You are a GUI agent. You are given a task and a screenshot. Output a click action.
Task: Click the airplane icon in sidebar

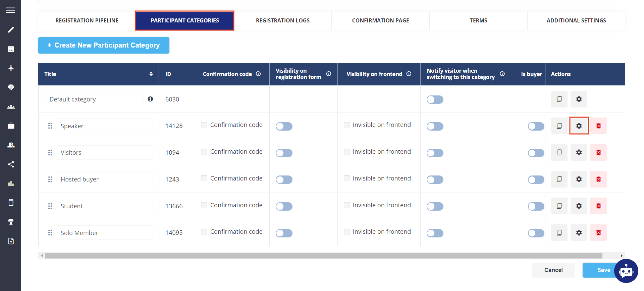(11, 68)
